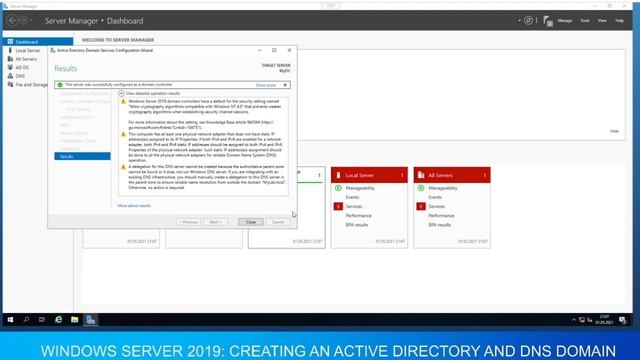Click the Dashboard sidebar icon
640x360 pixels.
coord(10,42)
